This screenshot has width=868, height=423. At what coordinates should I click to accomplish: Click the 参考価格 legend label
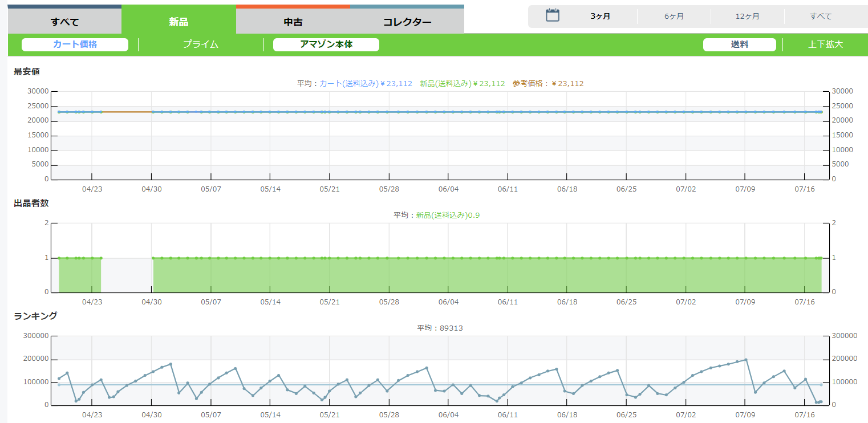(547, 84)
